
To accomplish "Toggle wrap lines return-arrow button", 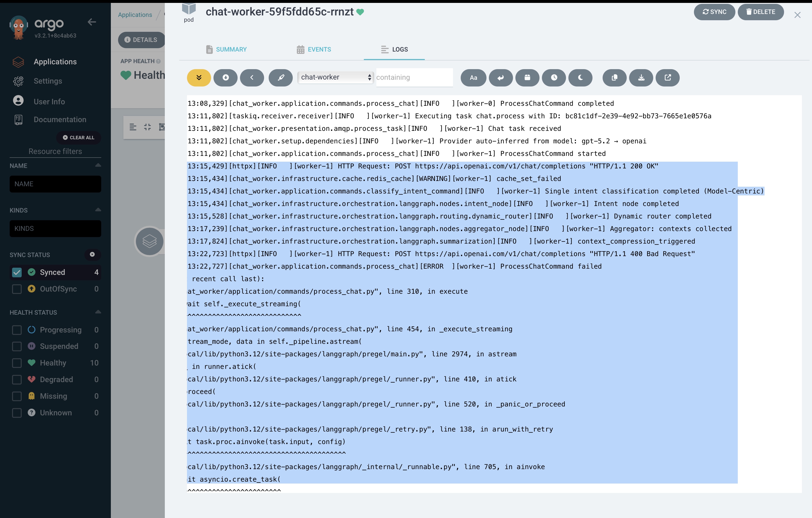I will point(500,78).
